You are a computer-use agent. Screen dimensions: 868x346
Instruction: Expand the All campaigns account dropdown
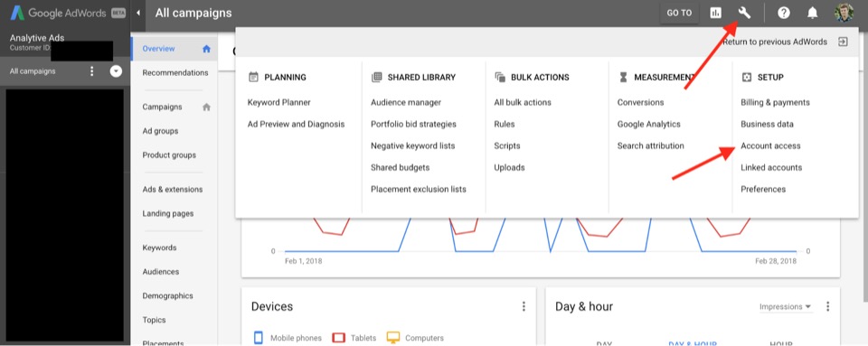point(116,71)
